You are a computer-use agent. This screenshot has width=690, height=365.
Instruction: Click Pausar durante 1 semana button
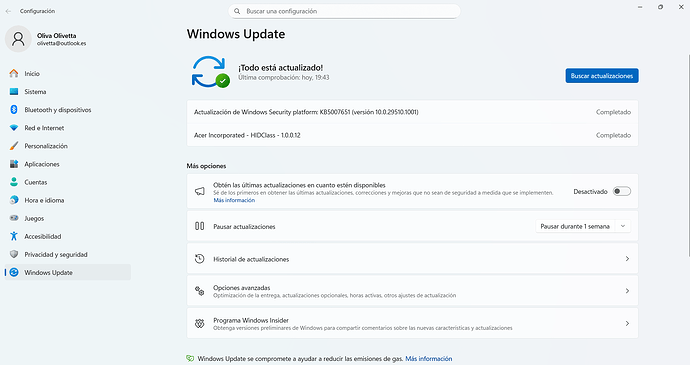point(575,226)
